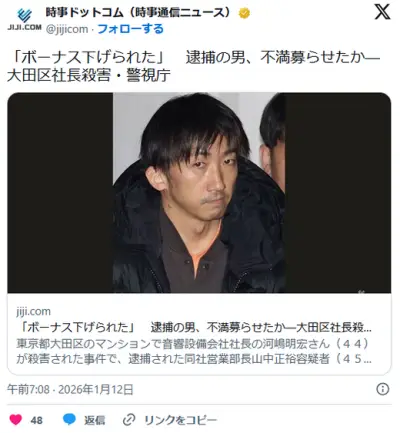Select the 返信 reply label
This screenshot has height=433, width=400.
click(x=95, y=420)
